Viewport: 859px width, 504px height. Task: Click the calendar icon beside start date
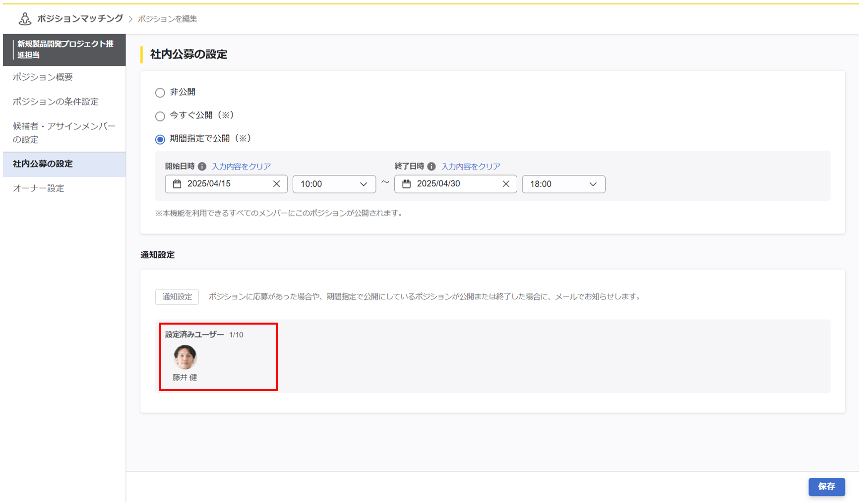click(x=177, y=184)
